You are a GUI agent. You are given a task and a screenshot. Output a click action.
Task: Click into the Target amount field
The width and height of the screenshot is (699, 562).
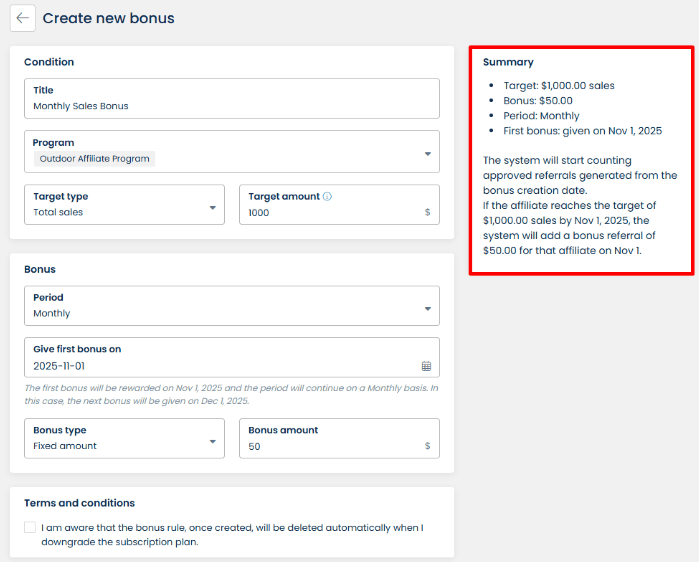(x=330, y=212)
